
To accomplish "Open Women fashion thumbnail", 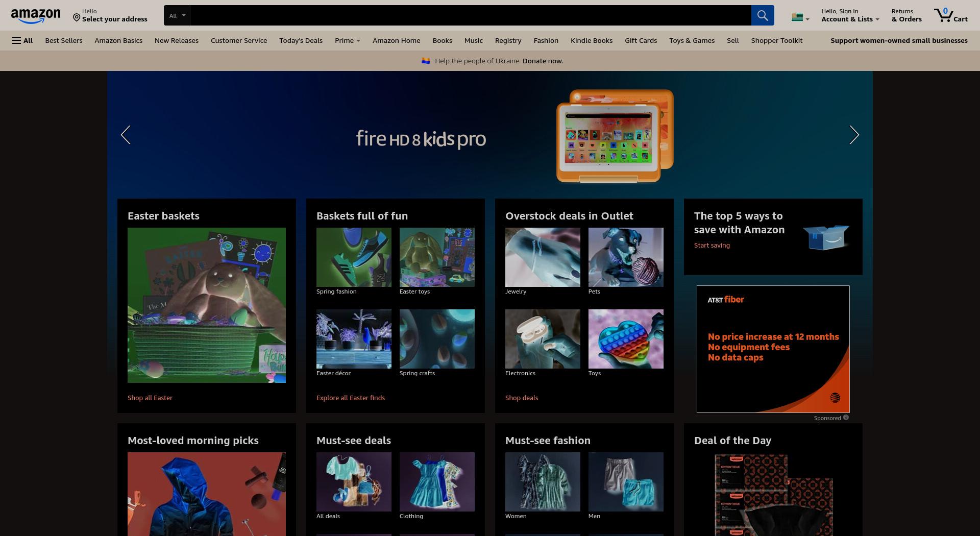I will click(543, 482).
